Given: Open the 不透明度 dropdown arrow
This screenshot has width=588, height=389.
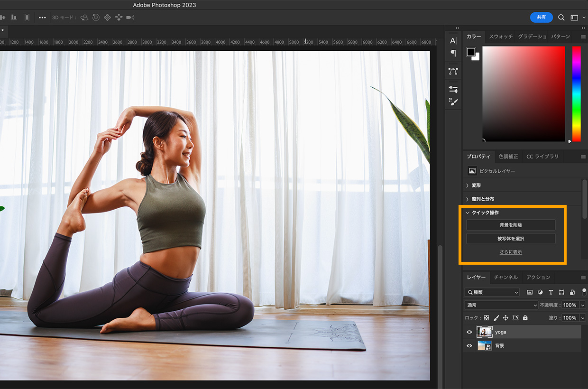Looking at the screenshot, I should click(583, 305).
